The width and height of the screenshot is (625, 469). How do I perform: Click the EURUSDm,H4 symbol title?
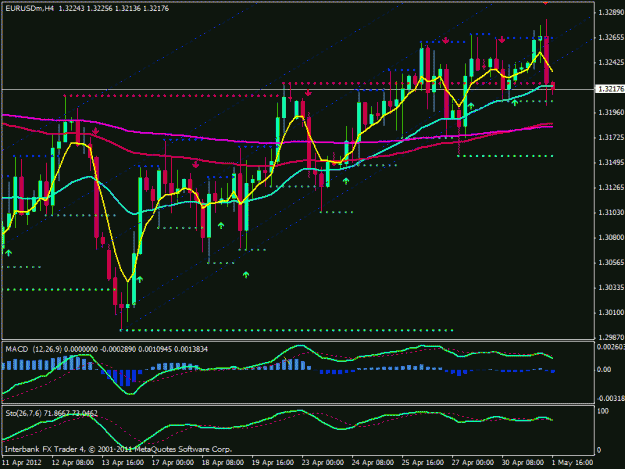tap(29, 8)
